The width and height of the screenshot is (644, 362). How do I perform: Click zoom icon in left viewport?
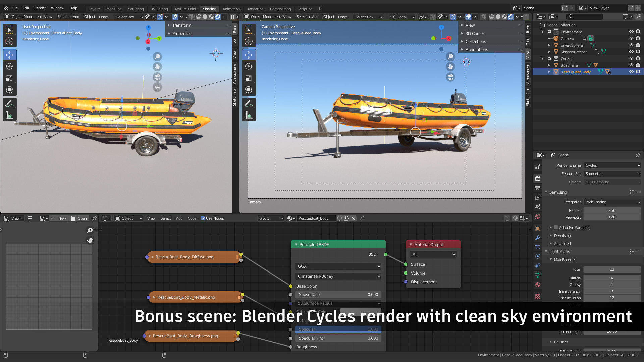(x=157, y=57)
